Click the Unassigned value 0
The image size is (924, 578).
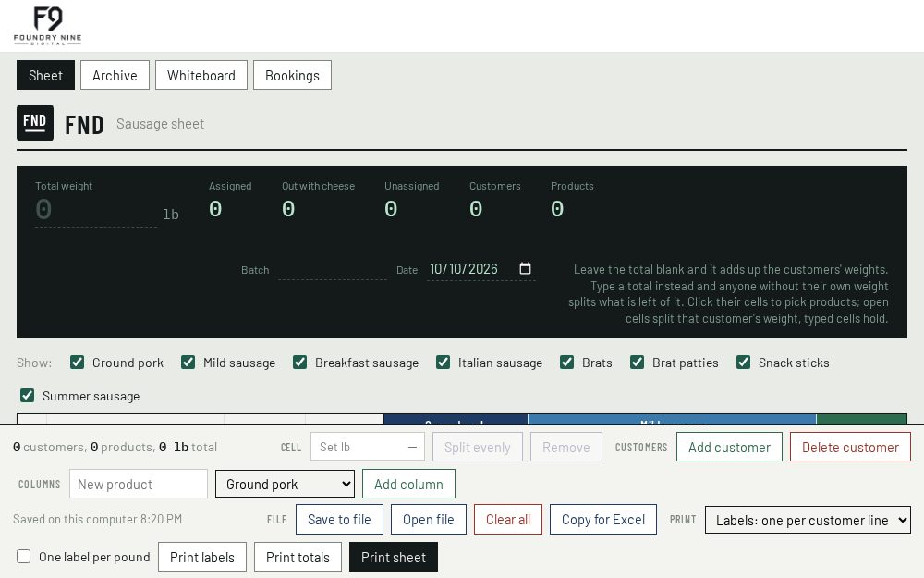pos(391,209)
